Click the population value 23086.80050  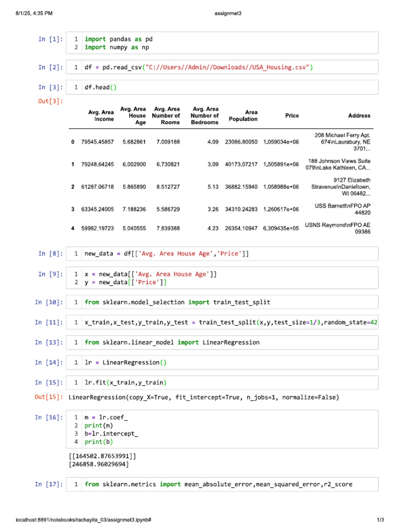(x=241, y=142)
